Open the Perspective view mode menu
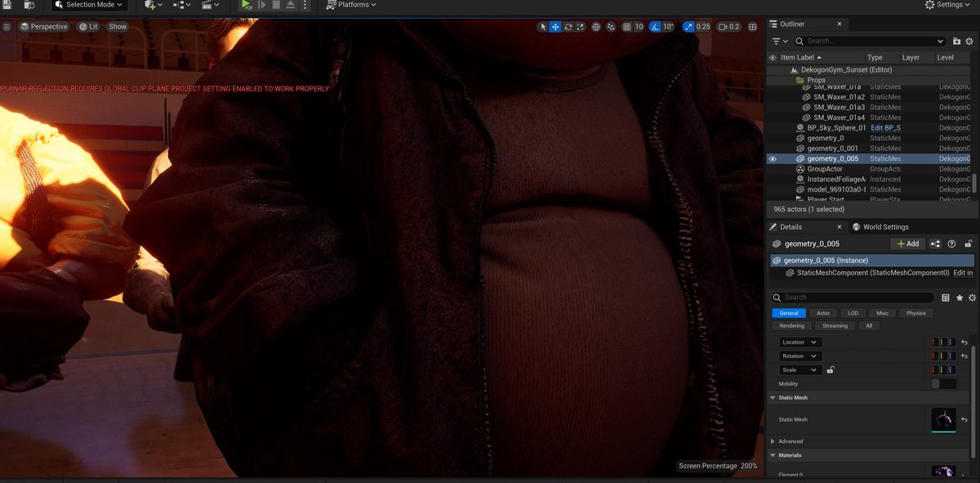 click(44, 27)
